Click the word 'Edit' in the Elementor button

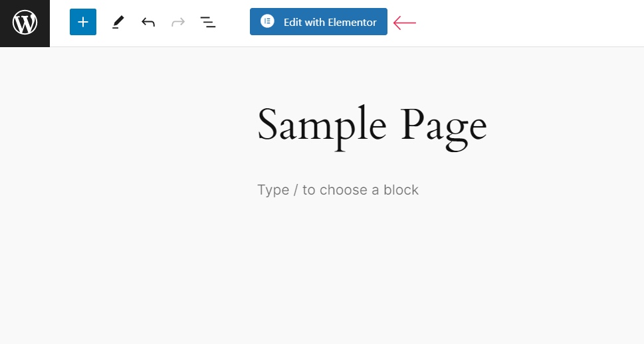[x=292, y=22]
